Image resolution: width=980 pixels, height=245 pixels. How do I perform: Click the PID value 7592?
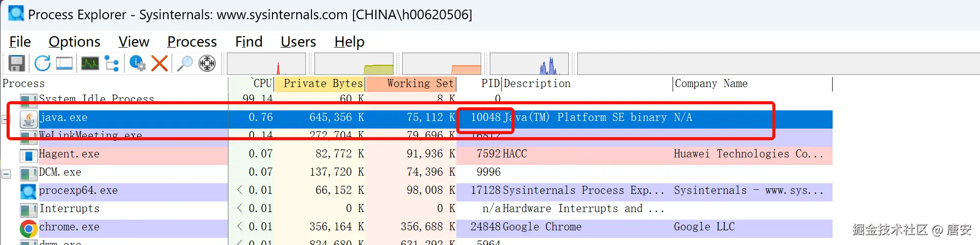coord(489,154)
